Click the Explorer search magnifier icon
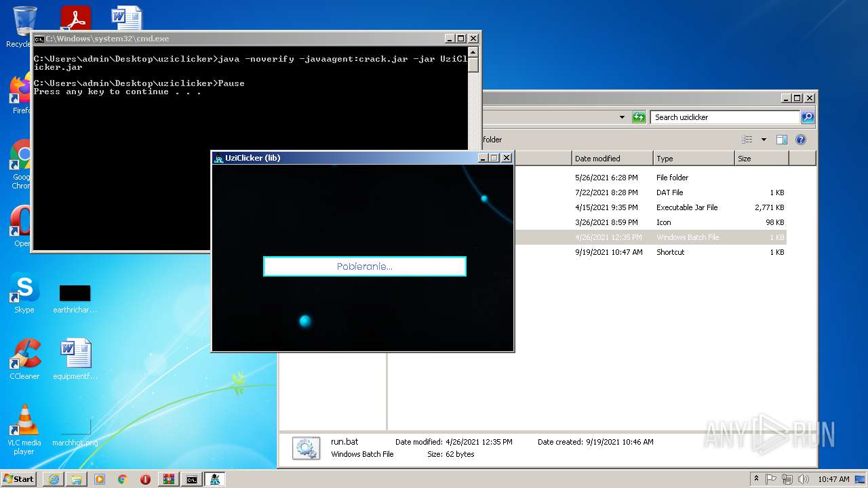The height and width of the screenshot is (488, 868). click(x=808, y=117)
